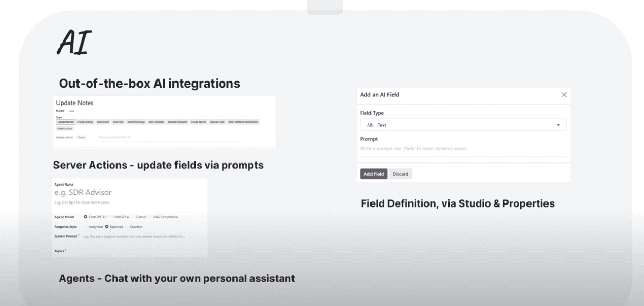Screen dimensions: 644x306
Task: Pick the Multi Actions type option
Action: 65,129
